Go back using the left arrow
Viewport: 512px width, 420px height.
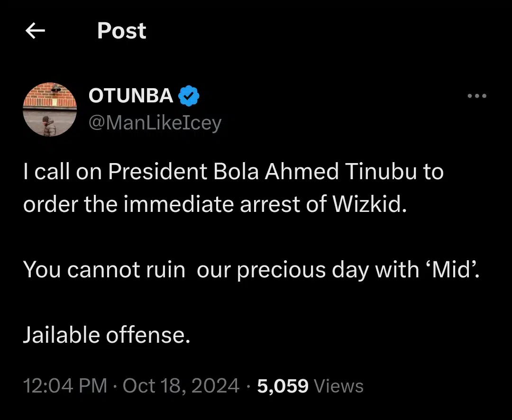35,31
